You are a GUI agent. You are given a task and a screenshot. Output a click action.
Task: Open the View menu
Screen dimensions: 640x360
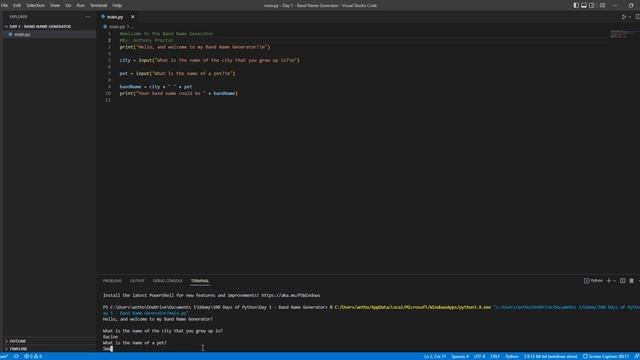point(55,6)
